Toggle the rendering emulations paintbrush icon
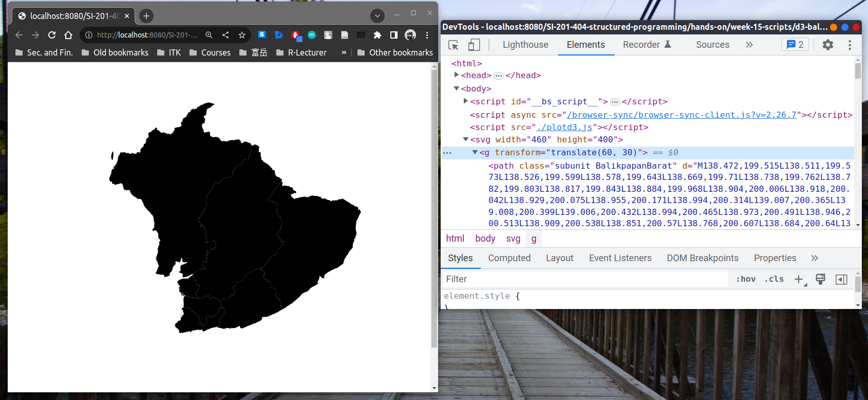The height and width of the screenshot is (400, 868). (x=820, y=279)
